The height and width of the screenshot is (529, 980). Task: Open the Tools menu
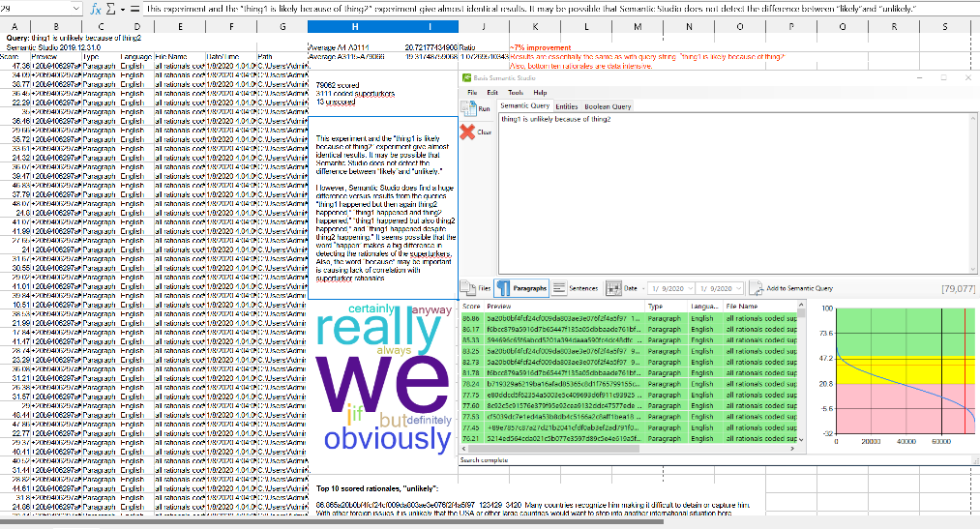(x=515, y=92)
